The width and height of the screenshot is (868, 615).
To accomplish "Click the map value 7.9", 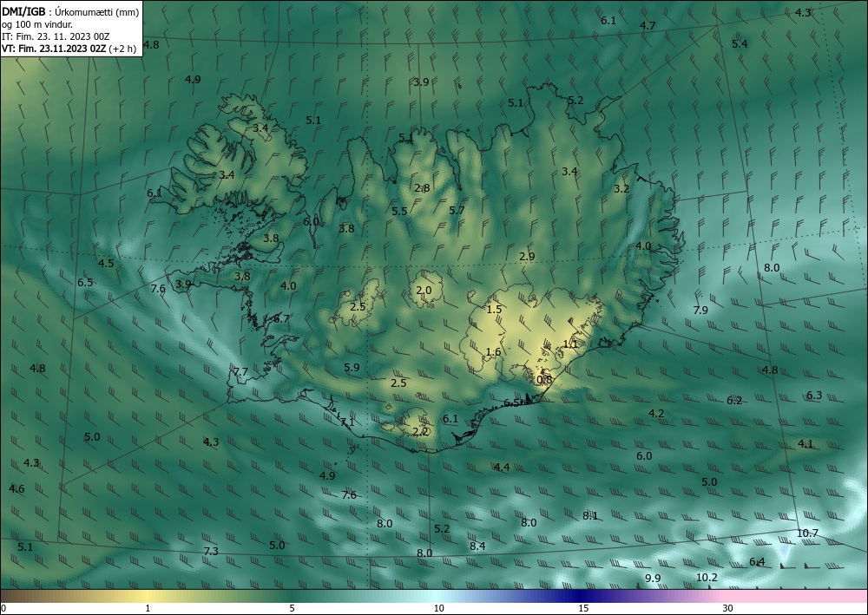I will 700,311.
